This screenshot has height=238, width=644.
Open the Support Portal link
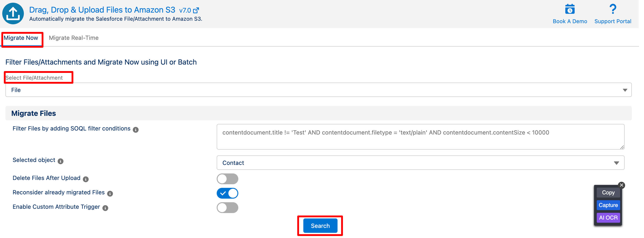(x=613, y=22)
